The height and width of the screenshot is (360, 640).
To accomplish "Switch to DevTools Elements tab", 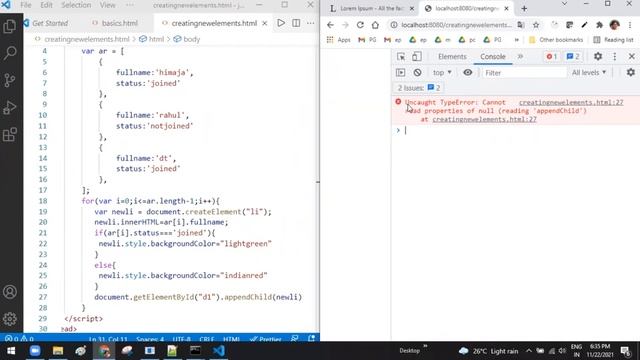I will (452, 57).
